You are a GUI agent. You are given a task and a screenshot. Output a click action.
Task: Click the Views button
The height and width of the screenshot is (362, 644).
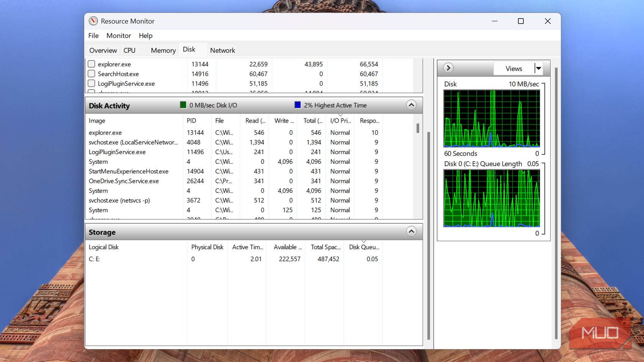(x=514, y=68)
